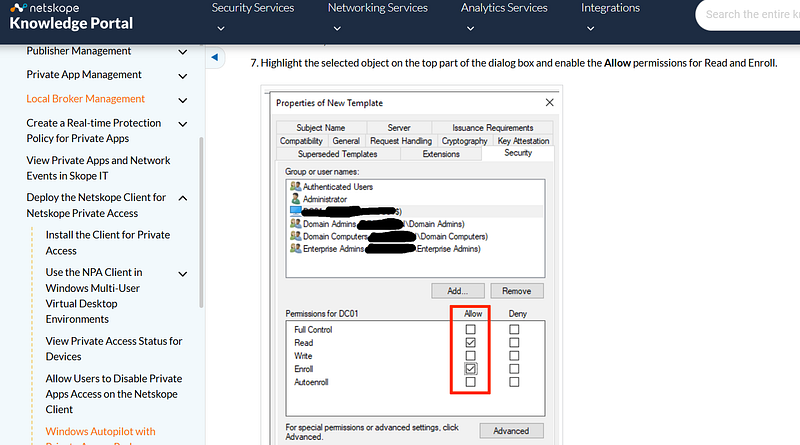Viewport: 800px width, 445px height.
Task: Open the Superseded Templates tab
Action: pyautogui.click(x=338, y=154)
